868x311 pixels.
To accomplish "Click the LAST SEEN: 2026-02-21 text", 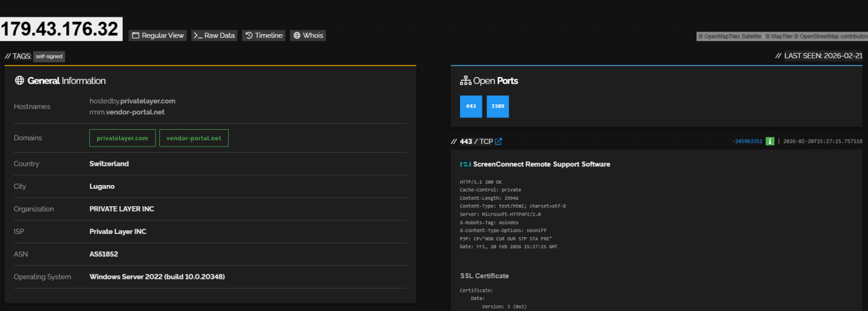I will coord(823,56).
